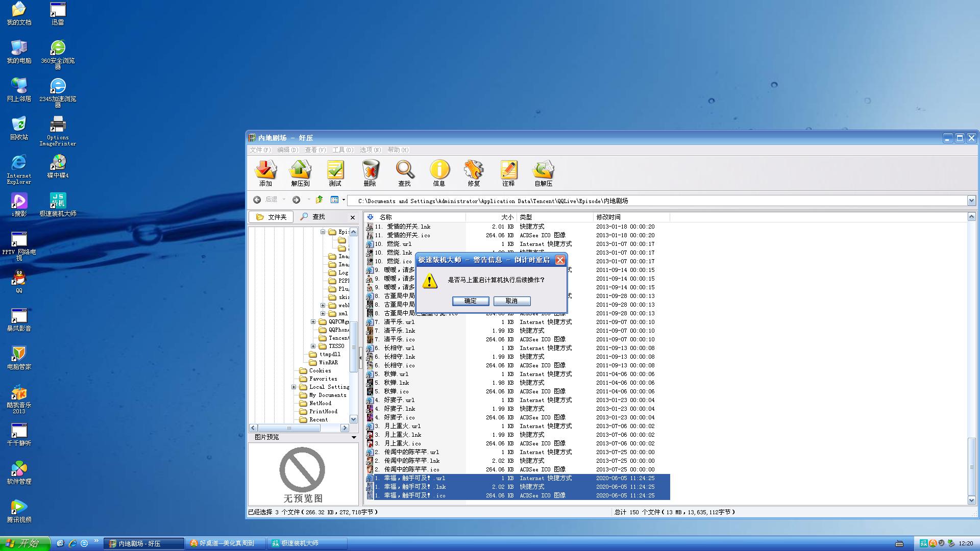Open the 腾讯视频 desktop icon
The height and width of the screenshot is (551, 980).
pyautogui.click(x=19, y=511)
